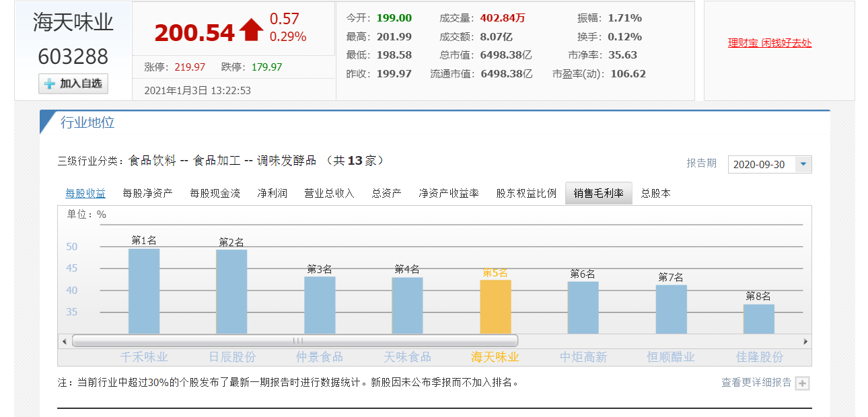Switch to 营业总收入 tab
The width and height of the screenshot is (868, 417).
click(329, 193)
